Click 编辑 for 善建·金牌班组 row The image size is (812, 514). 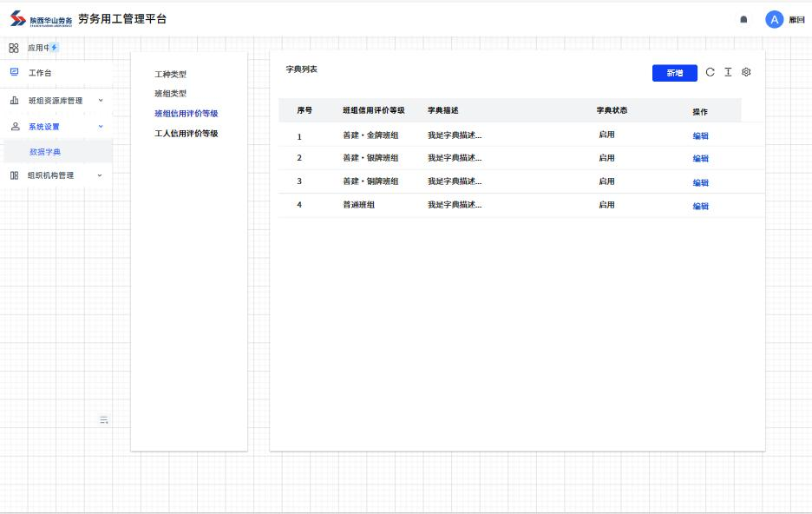[x=700, y=136]
